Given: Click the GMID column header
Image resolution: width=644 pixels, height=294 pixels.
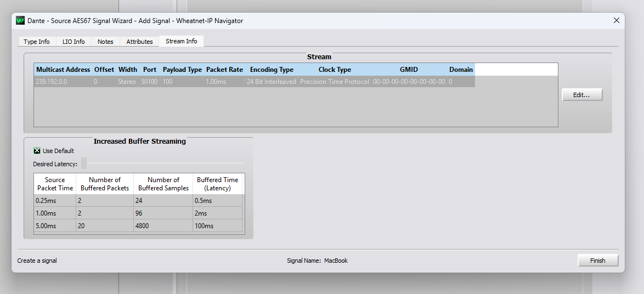Looking at the screenshot, I should pos(409,70).
